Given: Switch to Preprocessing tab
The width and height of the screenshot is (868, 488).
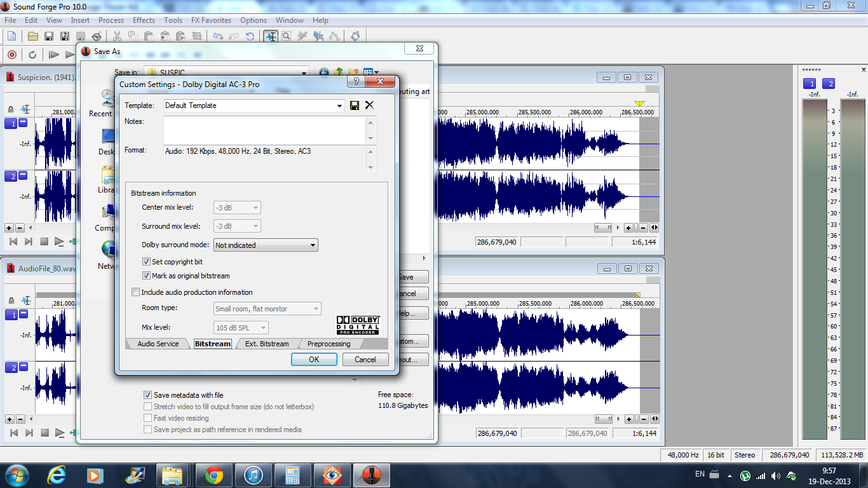Looking at the screenshot, I should (329, 344).
